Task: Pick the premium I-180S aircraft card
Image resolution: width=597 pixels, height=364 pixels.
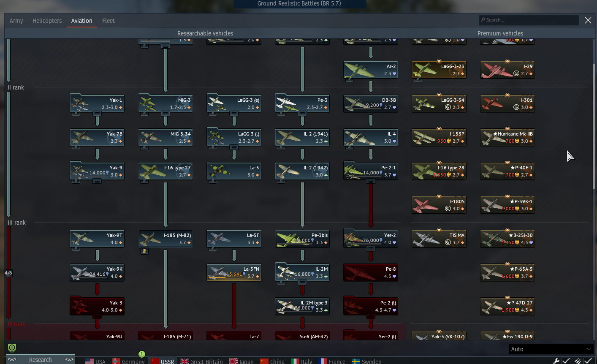Action: point(439,205)
